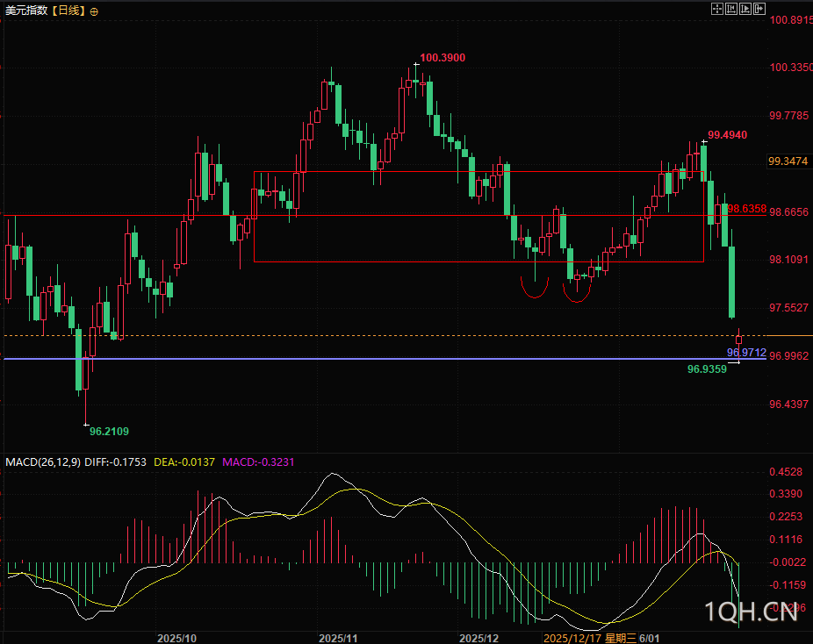Click the MACD axis value 0.4528
This screenshot has width=813, height=644.
(786, 472)
